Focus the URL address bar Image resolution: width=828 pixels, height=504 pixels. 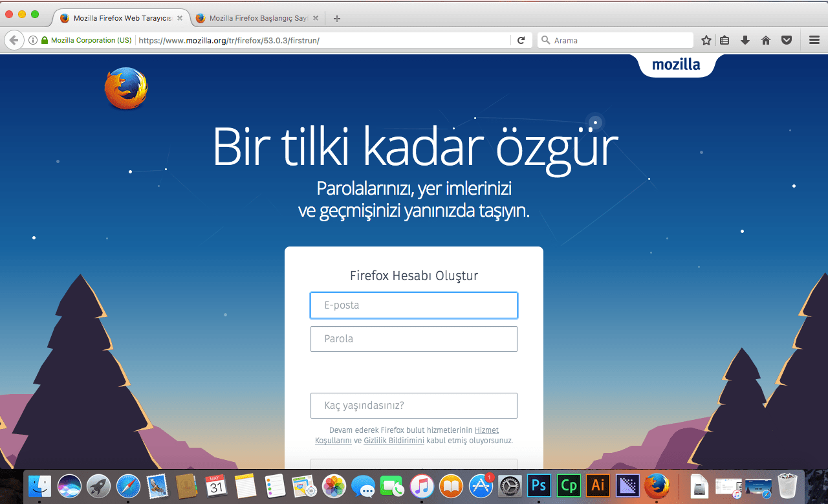(x=323, y=40)
